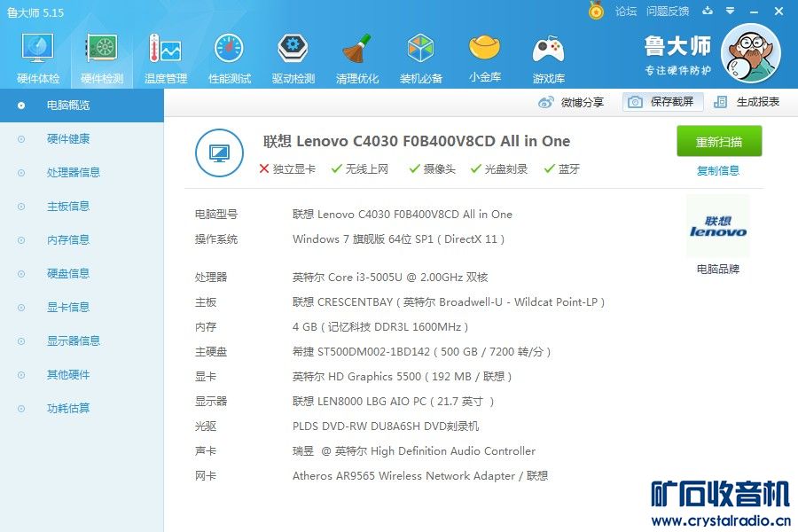Open 功耗估算 sidebar item
This screenshot has height=532, width=798.
pyautogui.click(x=82, y=408)
